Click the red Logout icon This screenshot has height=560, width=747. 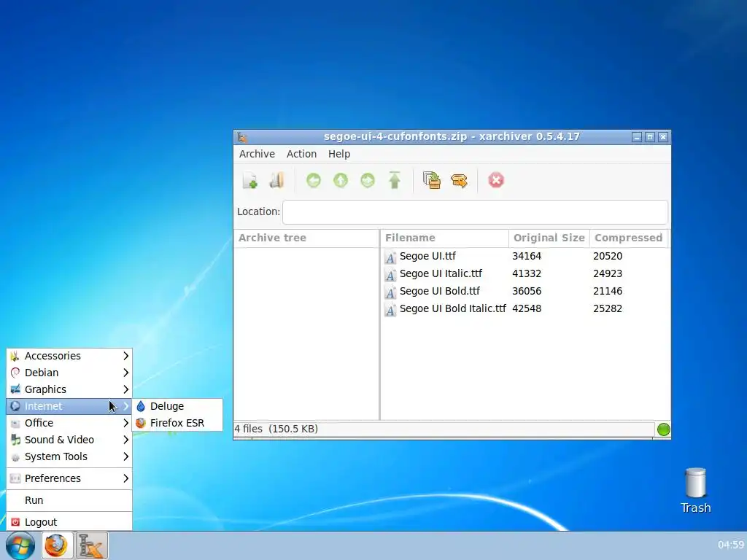pos(15,522)
